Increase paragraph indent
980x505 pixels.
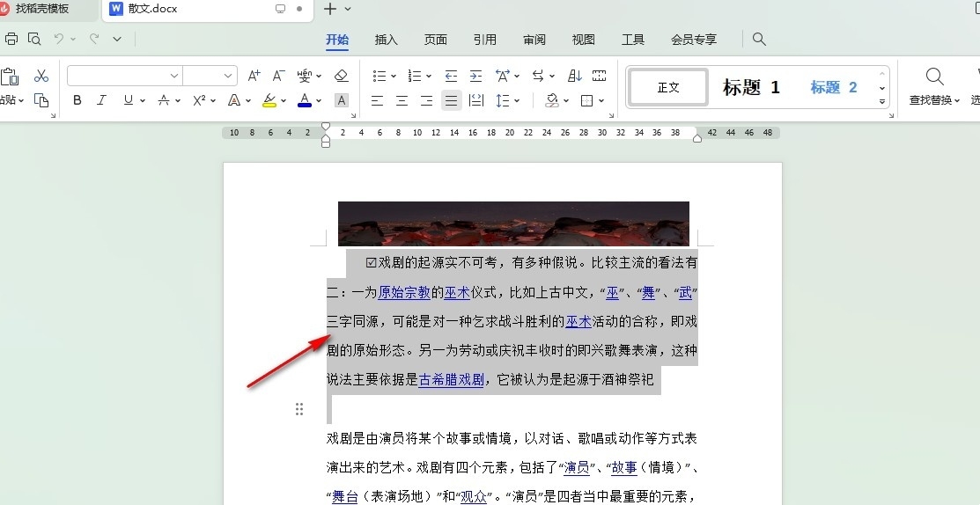tap(475, 77)
